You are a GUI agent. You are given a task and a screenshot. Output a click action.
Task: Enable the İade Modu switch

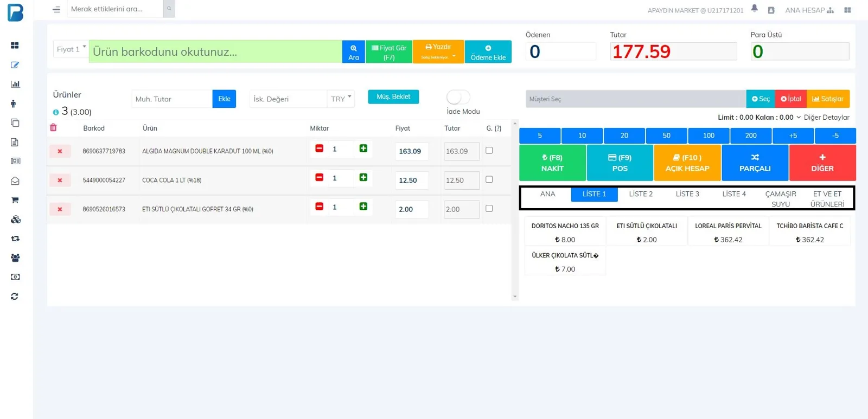tap(458, 97)
